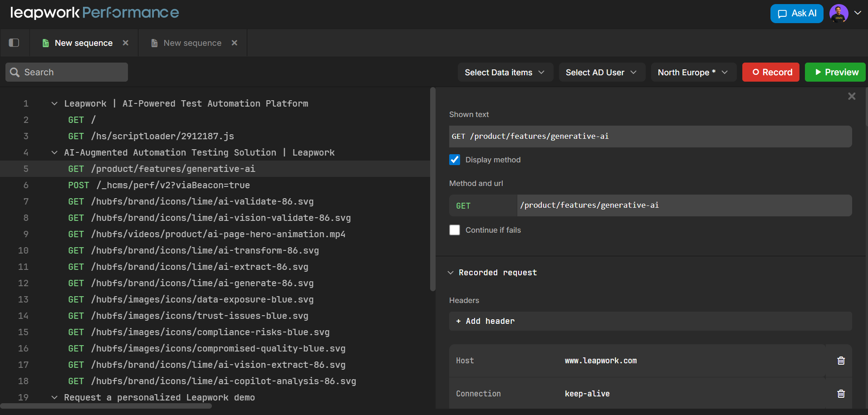Viewport: 868px width, 415px height.
Task: Enable the Continue if fails checkbox
Action: (455, 230)
